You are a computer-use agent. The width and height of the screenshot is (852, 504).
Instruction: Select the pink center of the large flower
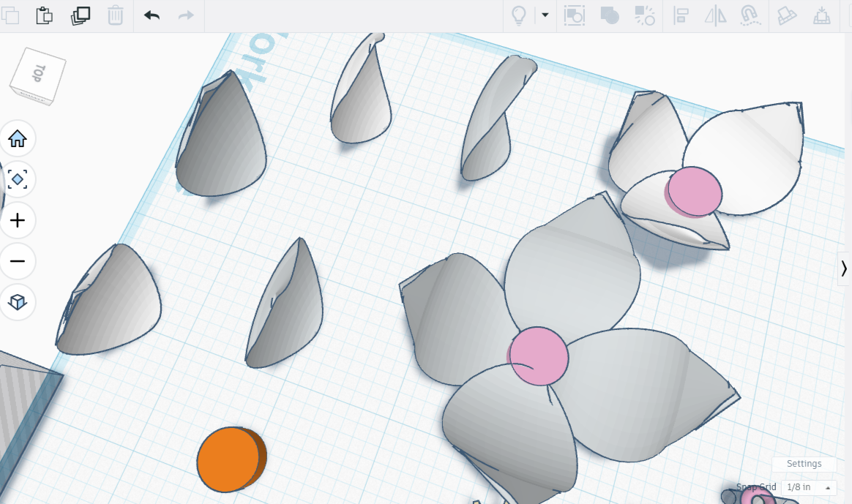(539, 356)
